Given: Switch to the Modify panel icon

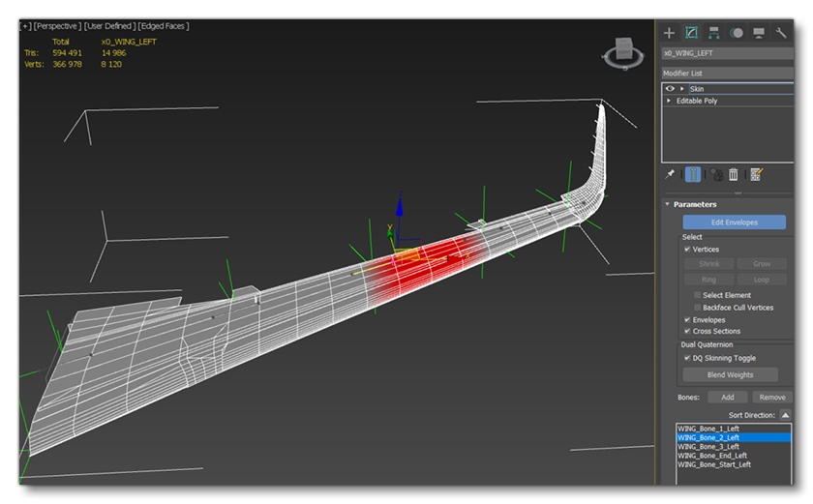Looking at the screenshot, I should click(692, 33).
